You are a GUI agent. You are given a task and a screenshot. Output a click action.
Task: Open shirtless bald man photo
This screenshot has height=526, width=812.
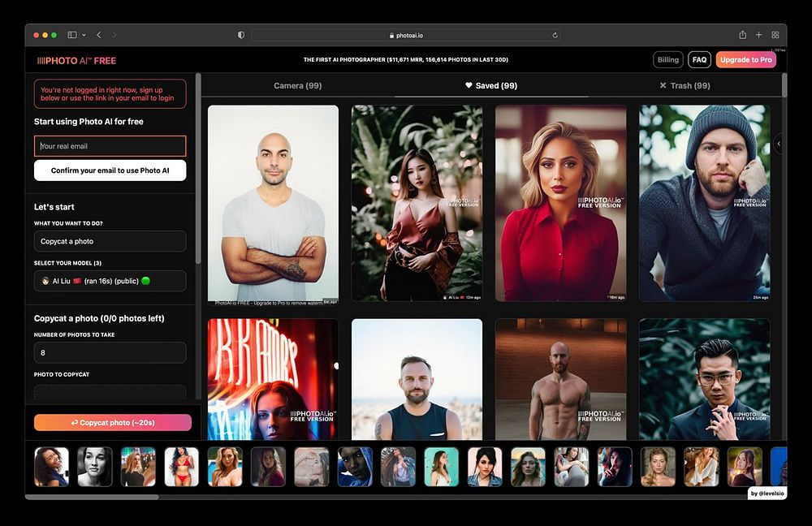click(x=561, y=380)
